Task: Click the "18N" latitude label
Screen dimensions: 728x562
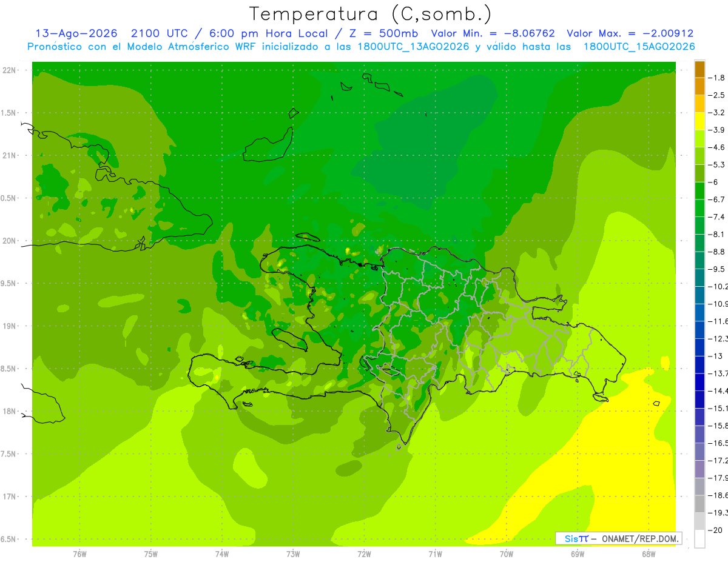Action: (8, 412)
